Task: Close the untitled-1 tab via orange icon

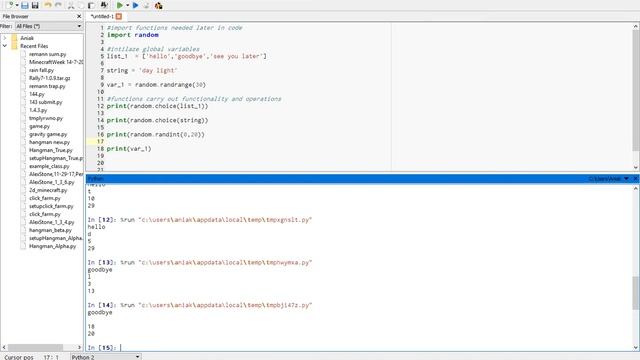Action: coord(119,16)
